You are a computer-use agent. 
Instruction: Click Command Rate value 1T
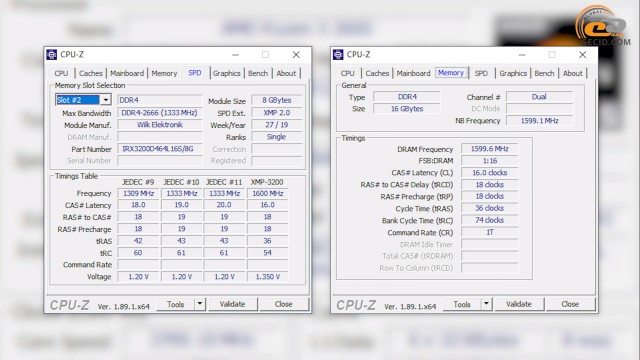(490, 232)
